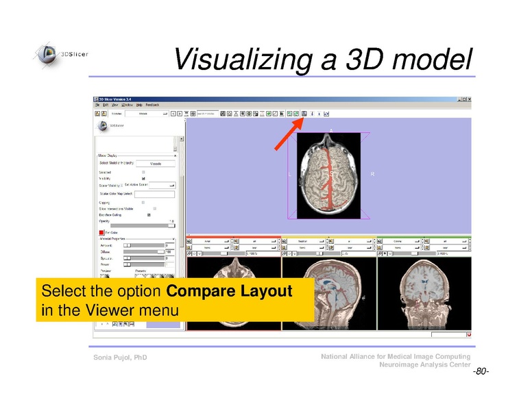The image size is (532, 411).
Task: Click the module refresh icon beside search
Action: click(193, 114)
